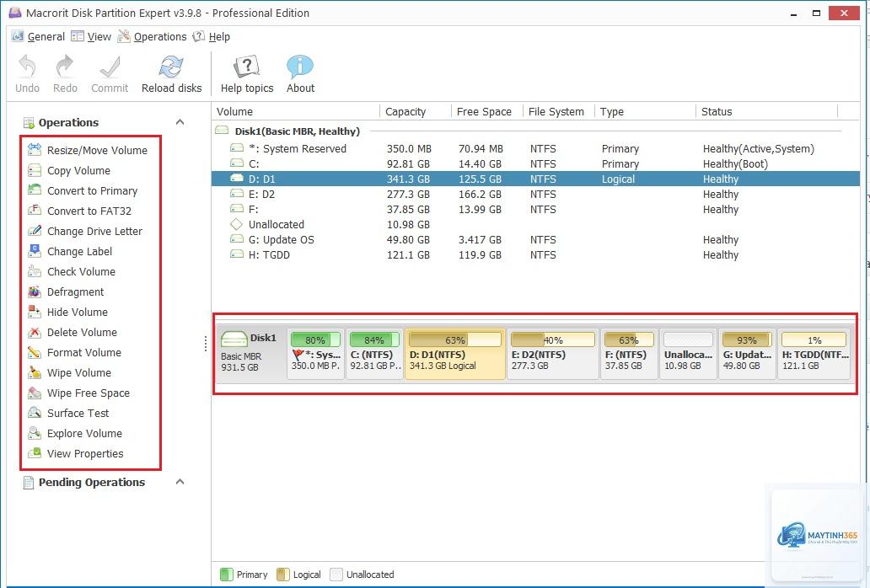The width and height of the screenshot is (870, 588).
Task: Click the Undo toolbar icon
Action: click(x=27, y=67)
